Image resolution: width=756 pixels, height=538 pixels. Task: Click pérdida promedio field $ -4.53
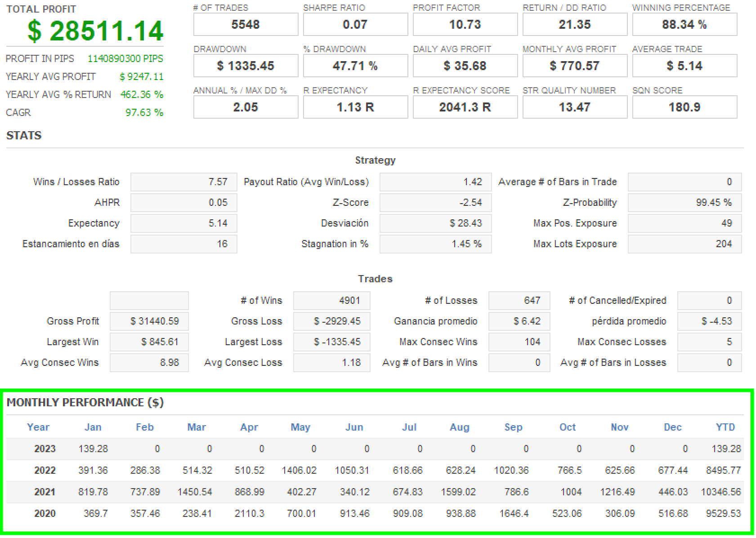click(710, 321)
